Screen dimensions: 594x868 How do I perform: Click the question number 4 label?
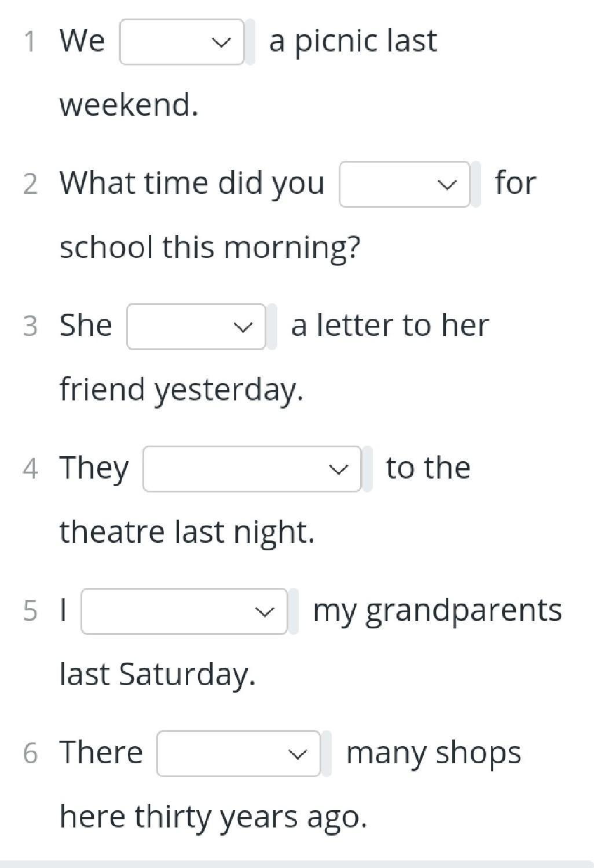point(30,469)
